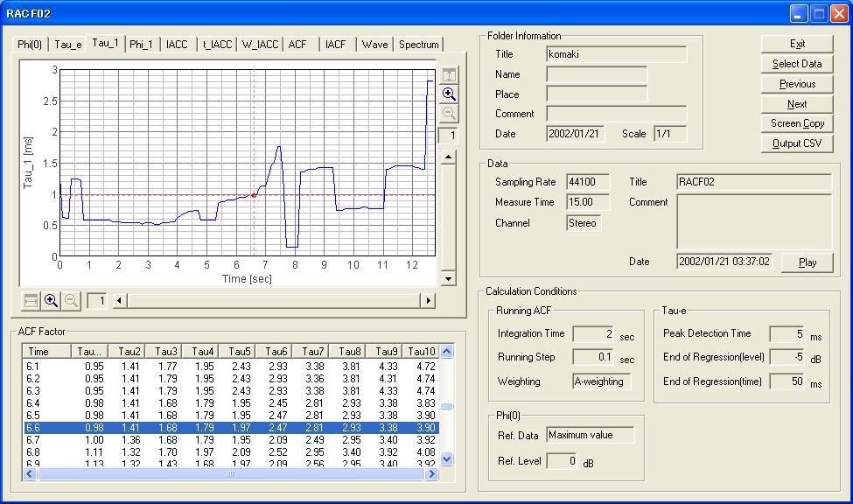Click the horizontal zoom-in magnifier below graph
The height and width of the screenshot is (504, 853).
pos(52,301)
